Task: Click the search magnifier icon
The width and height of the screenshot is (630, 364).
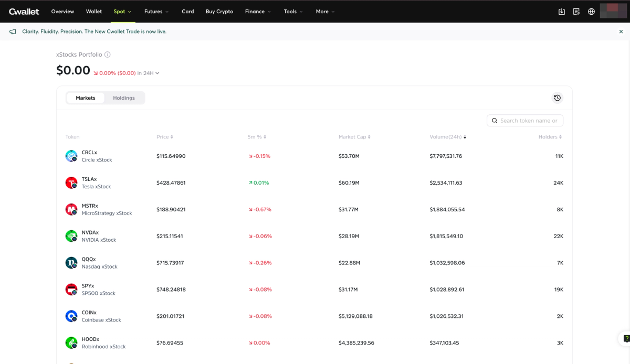Action: [x=495, y=121]
